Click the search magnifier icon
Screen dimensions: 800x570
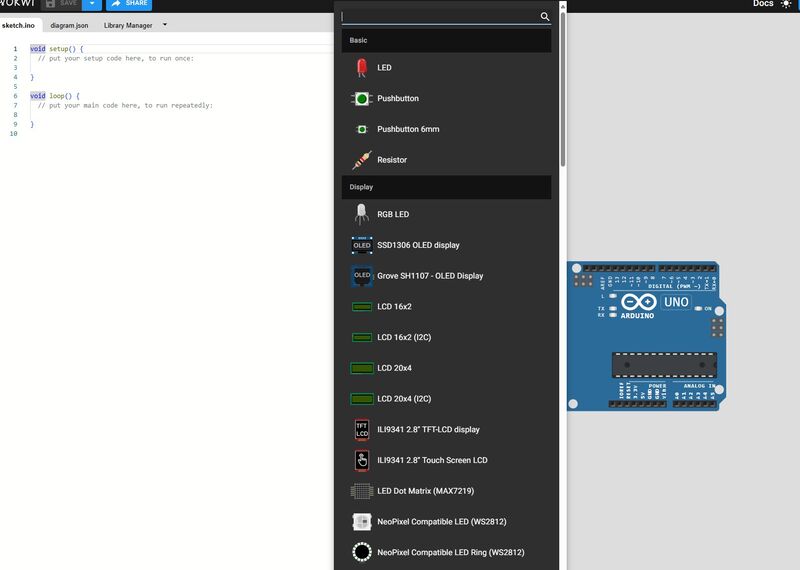(545, 17)
